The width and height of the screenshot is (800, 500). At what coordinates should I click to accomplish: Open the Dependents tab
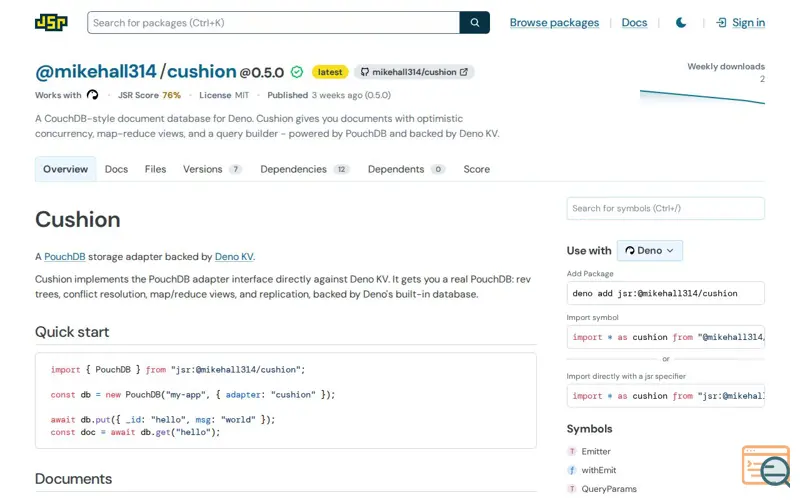(406, 169)
